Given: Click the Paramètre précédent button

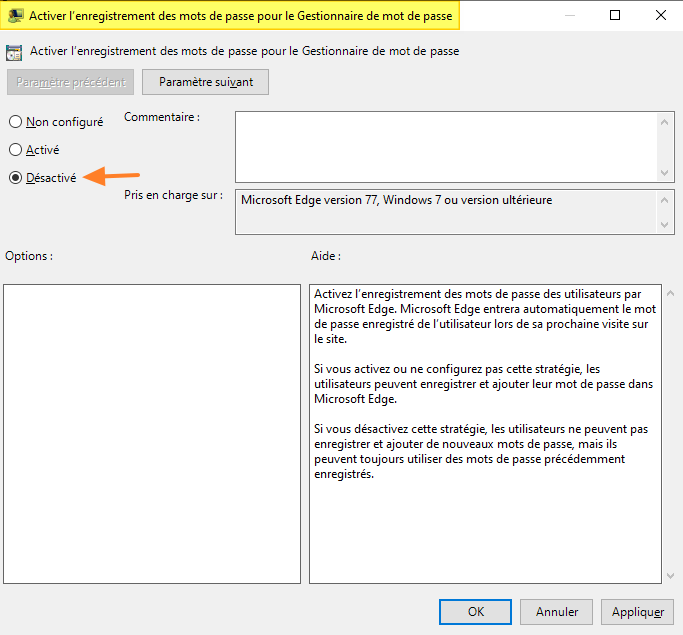Looking at the screenshot, I should click(71, 82).
